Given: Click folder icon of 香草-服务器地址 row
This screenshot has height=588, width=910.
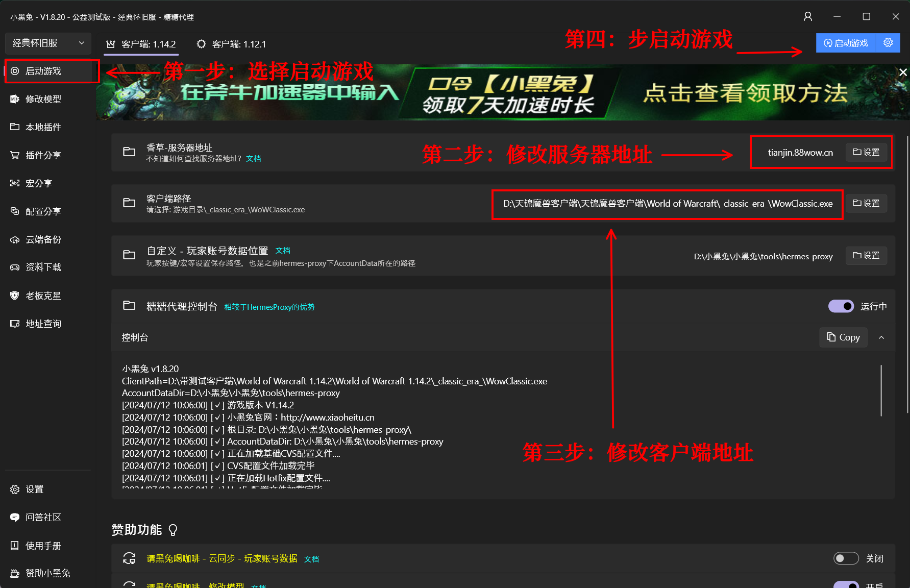Looking at the screenshot, I should click(x=129, y=152).
